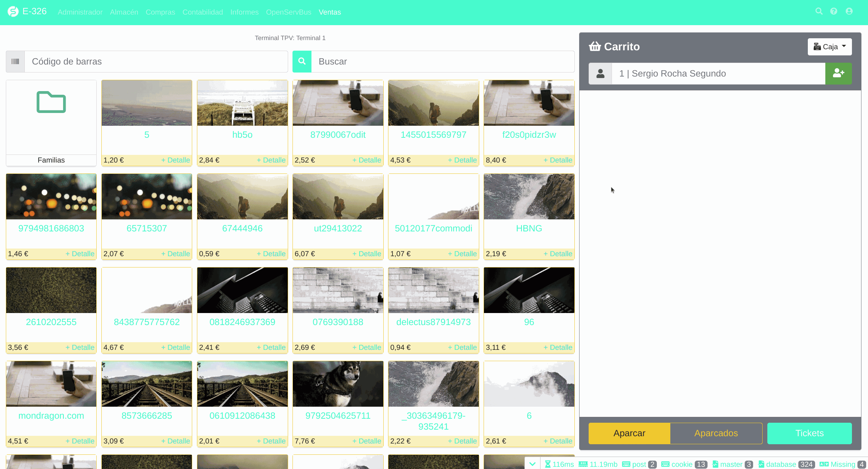Select product thumbnail 8573666285
868x469 pixels.
(147, 384)
